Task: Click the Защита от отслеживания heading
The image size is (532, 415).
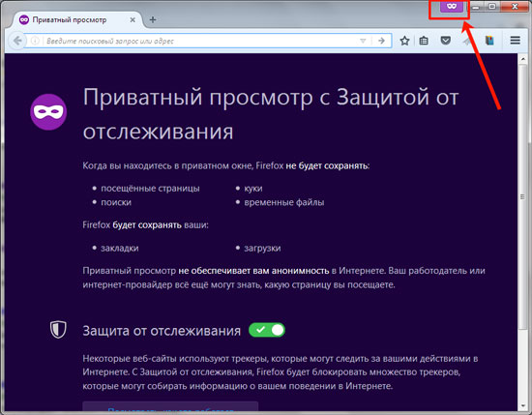Action: pos(162,331)
